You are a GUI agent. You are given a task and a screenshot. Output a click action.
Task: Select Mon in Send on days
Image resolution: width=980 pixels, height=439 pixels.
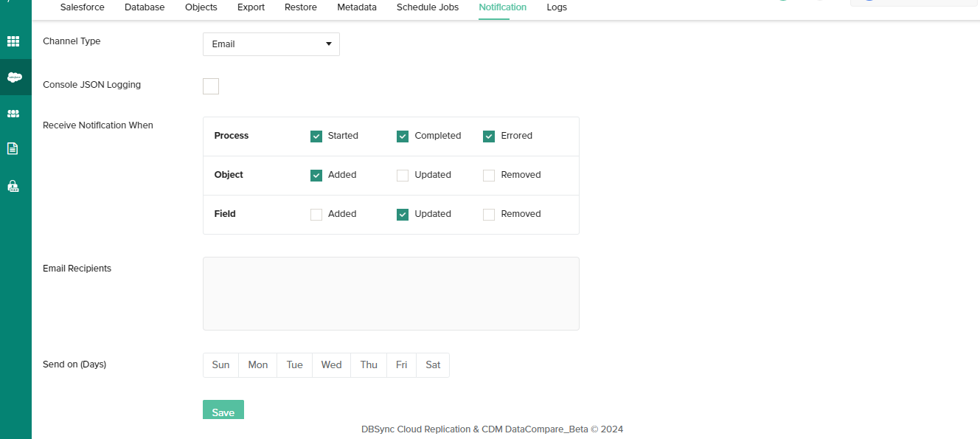pyautogui.click(x=258, y=365)
